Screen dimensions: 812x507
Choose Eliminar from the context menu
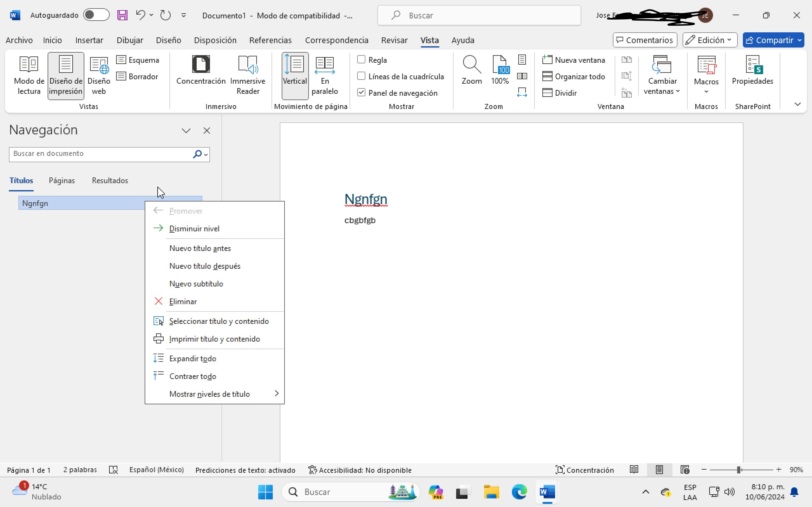coord(183,301)
